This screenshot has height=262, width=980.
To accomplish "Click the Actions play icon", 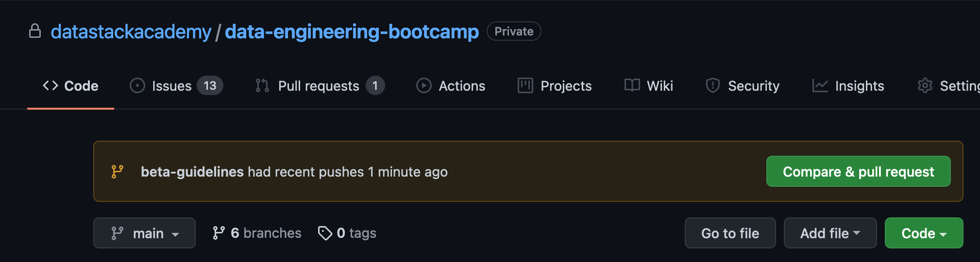I will [423, 86].
